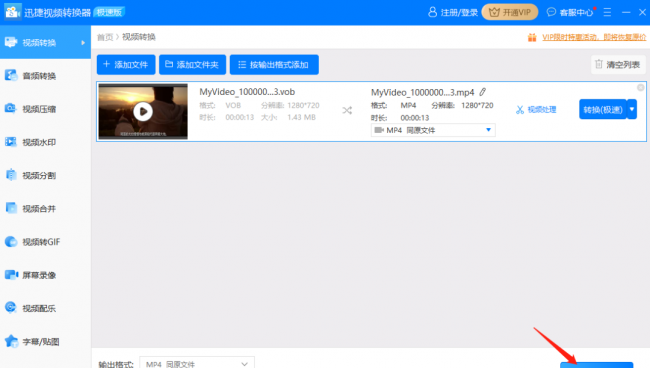Screen dimensions: 650x368
Task: Click the output resolution value 1280*720
Action: point(477,105)
